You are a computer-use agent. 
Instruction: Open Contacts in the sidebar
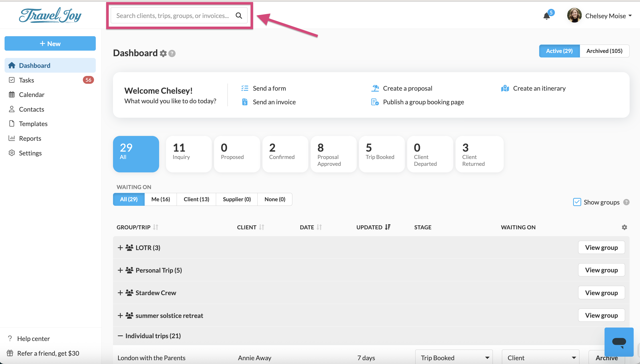31,109
